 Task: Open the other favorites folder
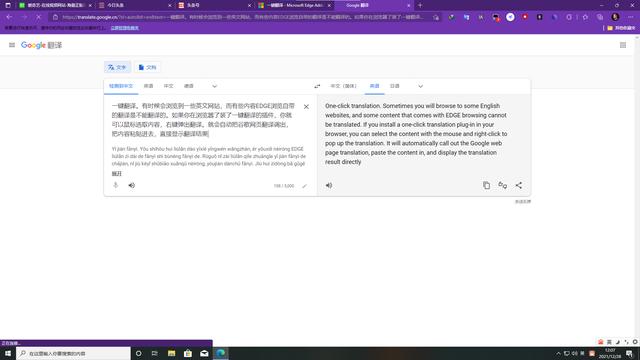(x=621, y=28)
